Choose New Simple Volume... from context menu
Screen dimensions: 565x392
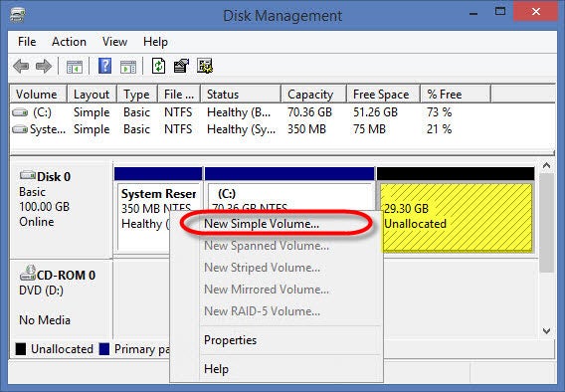point(276,224)
